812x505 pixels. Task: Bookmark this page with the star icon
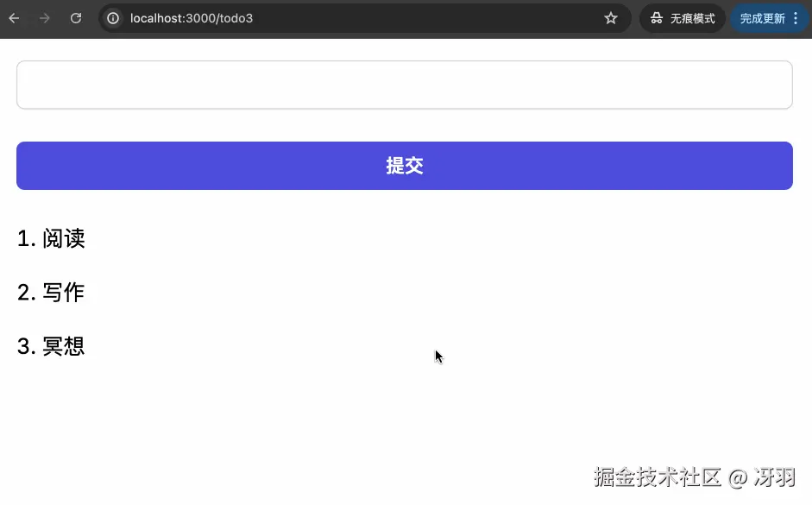[x=611, y=17]
